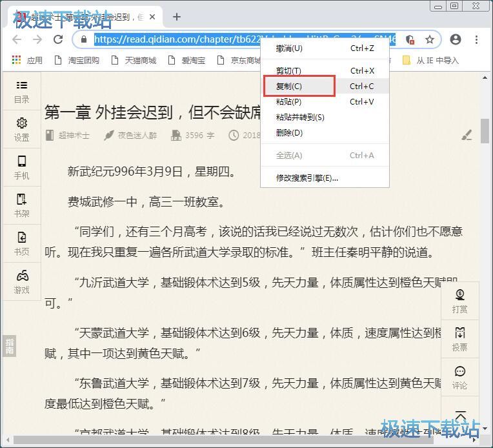Select 撤消(U) in context menu

(x=325, y=48)
